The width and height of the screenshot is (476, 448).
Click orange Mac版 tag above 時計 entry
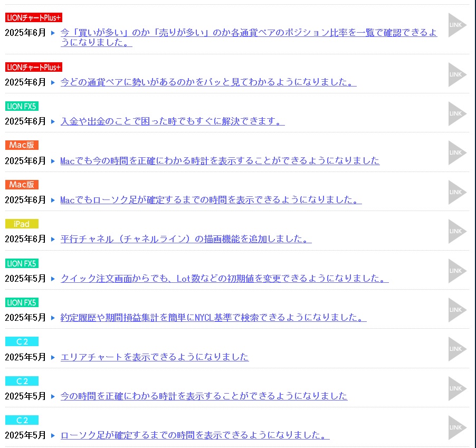[x=22, y=145]
